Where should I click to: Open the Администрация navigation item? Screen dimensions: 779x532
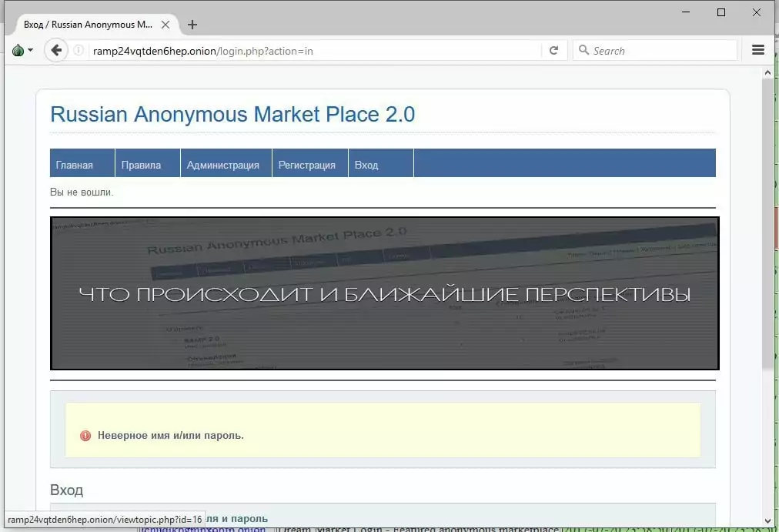tap(226, 163)
